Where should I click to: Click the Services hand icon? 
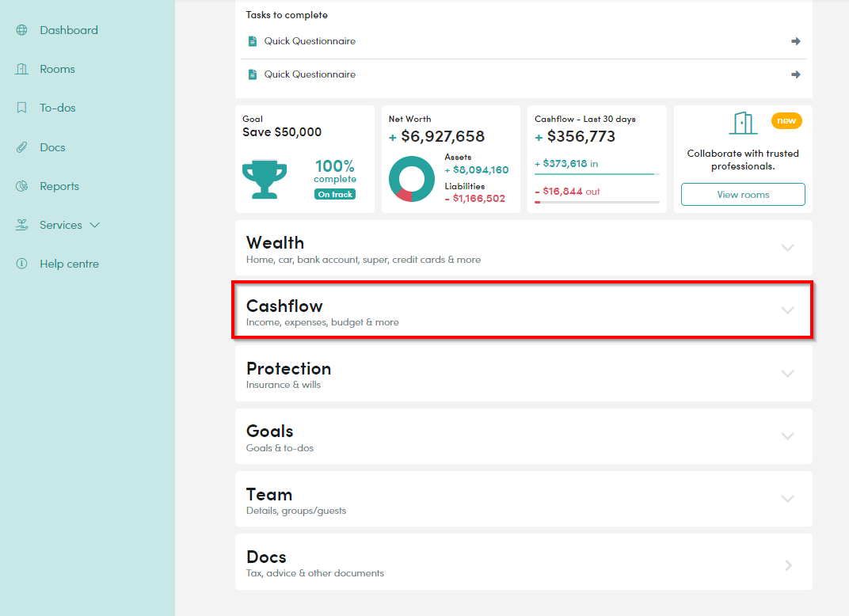click(x=21, y=225)
